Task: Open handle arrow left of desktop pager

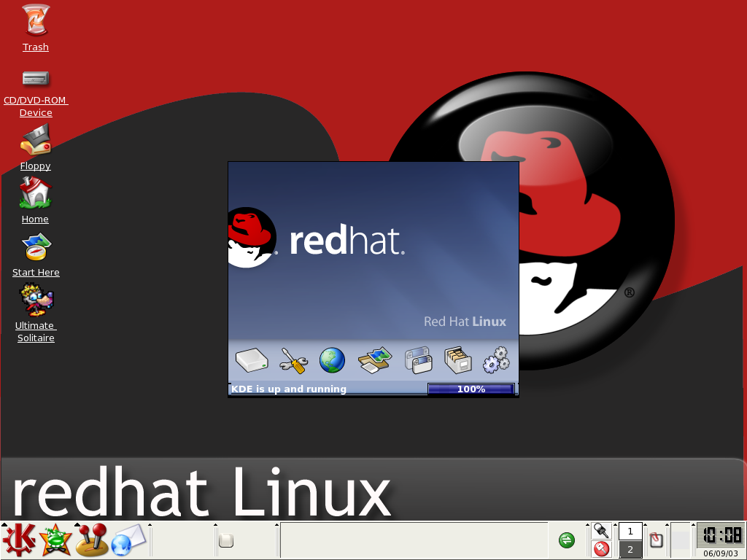Action: pyautogui.click(x=615, y=525)
